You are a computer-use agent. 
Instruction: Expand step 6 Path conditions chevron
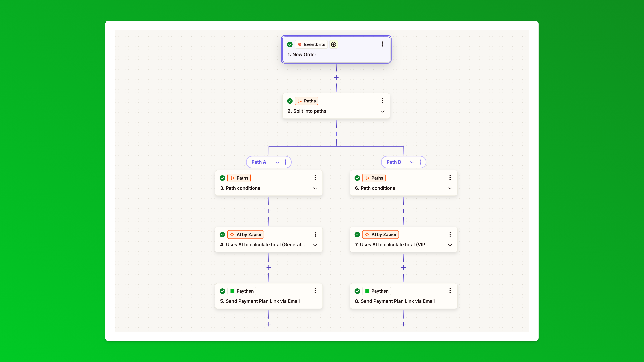point(450,188)
